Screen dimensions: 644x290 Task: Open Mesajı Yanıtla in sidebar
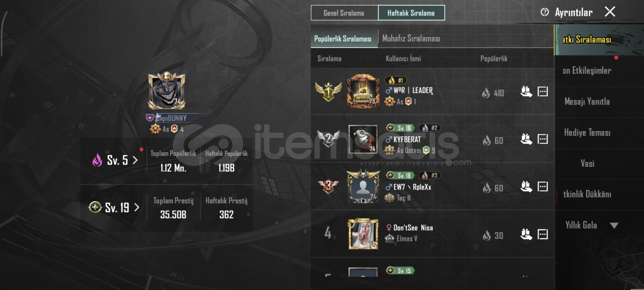pos(587,102)
